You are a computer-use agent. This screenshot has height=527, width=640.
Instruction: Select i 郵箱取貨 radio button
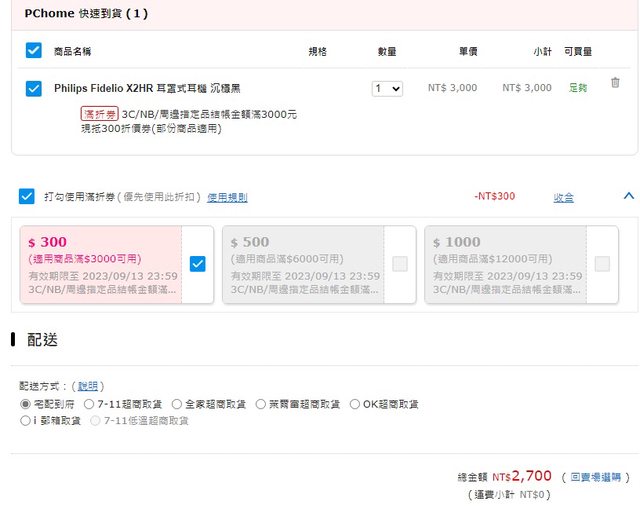(26, 421)
